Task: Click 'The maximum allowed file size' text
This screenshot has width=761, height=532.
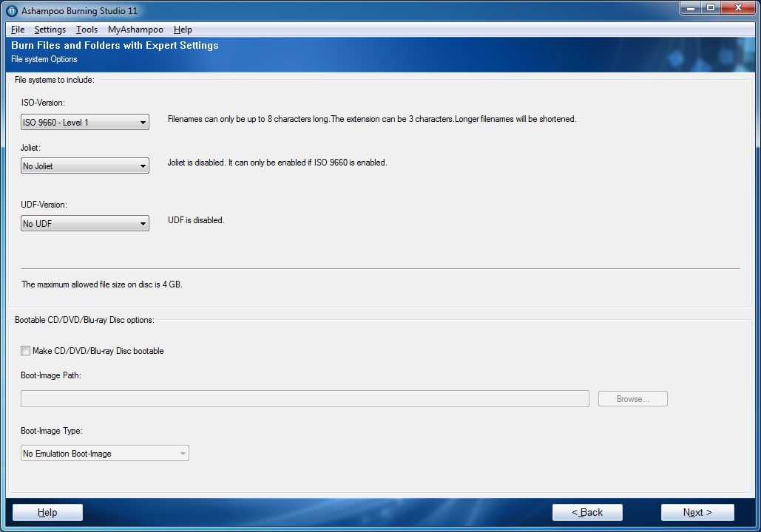Action: point(102,284)
